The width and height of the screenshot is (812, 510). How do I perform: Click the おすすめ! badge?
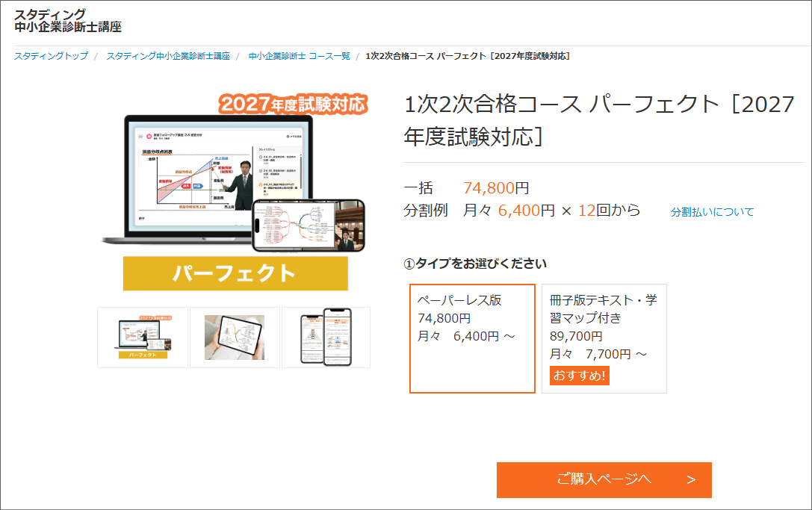pyautogui.click(x=580, y=376)
